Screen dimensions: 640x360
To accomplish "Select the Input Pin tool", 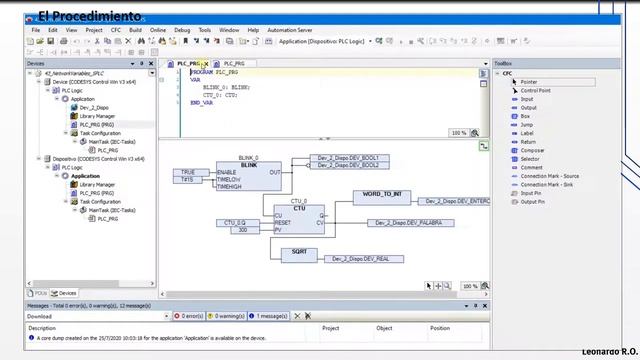I will point(527,193).
